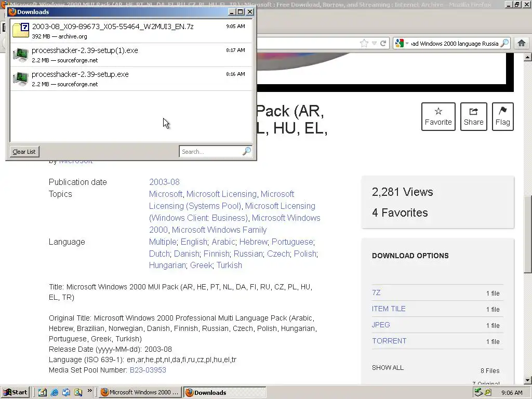Image resolution: width=532 pixels, height=399 pixels.
Task: Launch Outlook Express from quick launch
Action: coord(66,392)
